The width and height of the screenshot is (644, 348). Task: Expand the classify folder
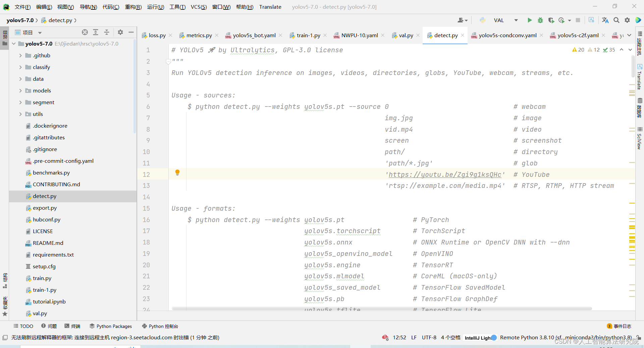tap(20, 67)
